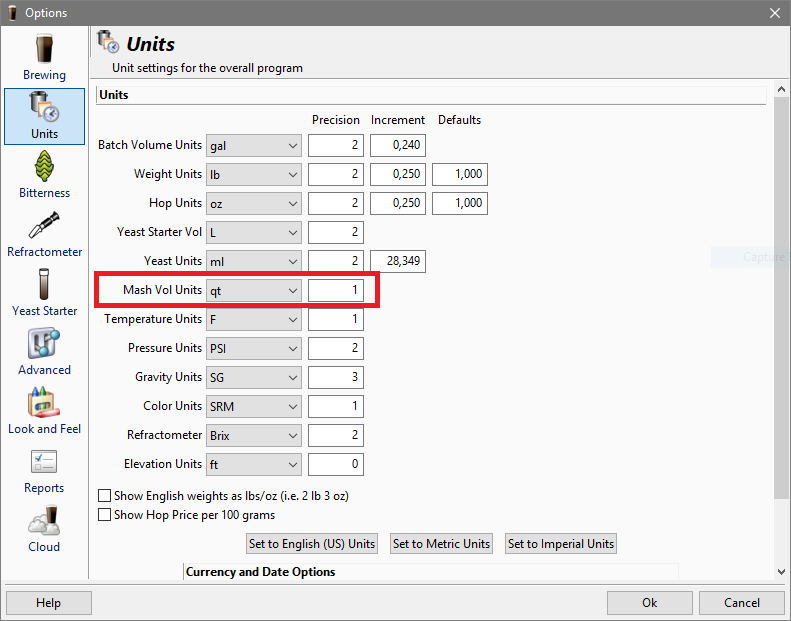The width and height of the screenshot is (791, 621).
Task: Switch to the Advanced section label
Action: click(x=44, y=370)
